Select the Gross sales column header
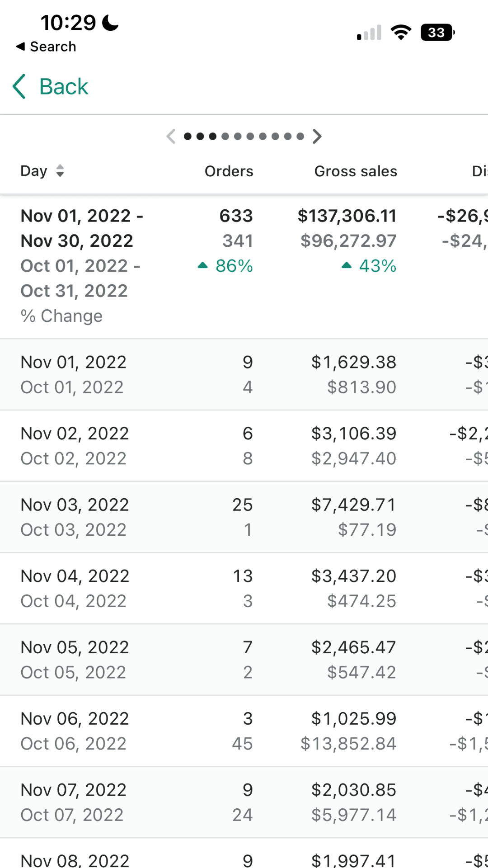This screenshot has height=868, width=488. 356,171
